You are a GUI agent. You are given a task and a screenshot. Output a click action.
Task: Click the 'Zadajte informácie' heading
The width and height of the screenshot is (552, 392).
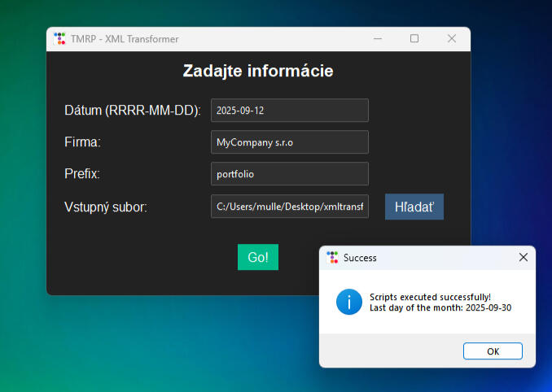[x=258, y=71]
